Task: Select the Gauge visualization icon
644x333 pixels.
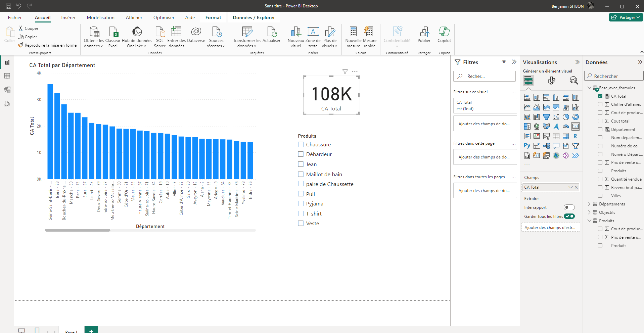Action: coord(566,127)
